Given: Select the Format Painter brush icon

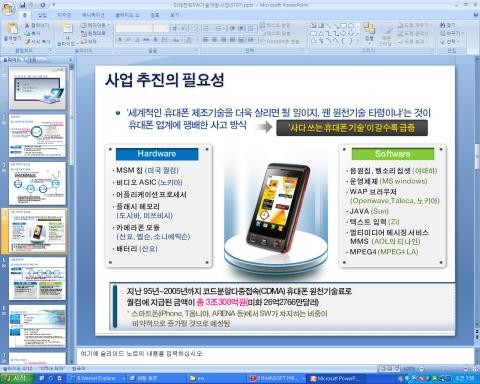Looking at the screenshot, I should pos(27,42).
